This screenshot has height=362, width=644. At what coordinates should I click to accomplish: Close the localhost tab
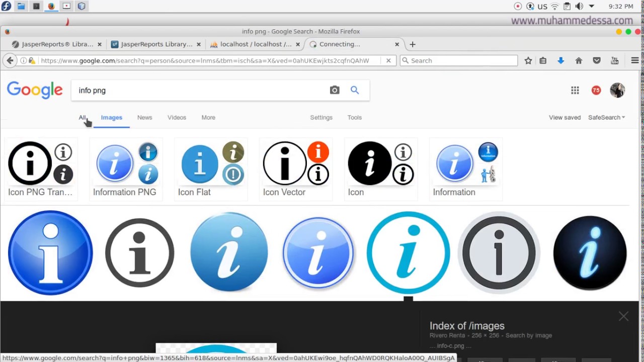pos(297,44)
